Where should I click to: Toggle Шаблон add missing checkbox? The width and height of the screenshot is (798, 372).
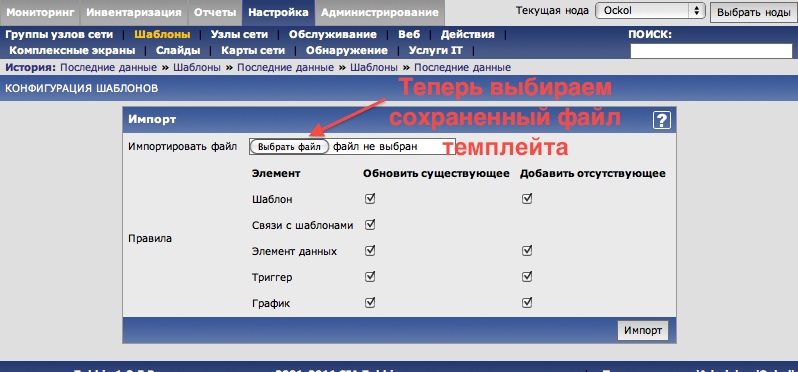pos(527,198)
